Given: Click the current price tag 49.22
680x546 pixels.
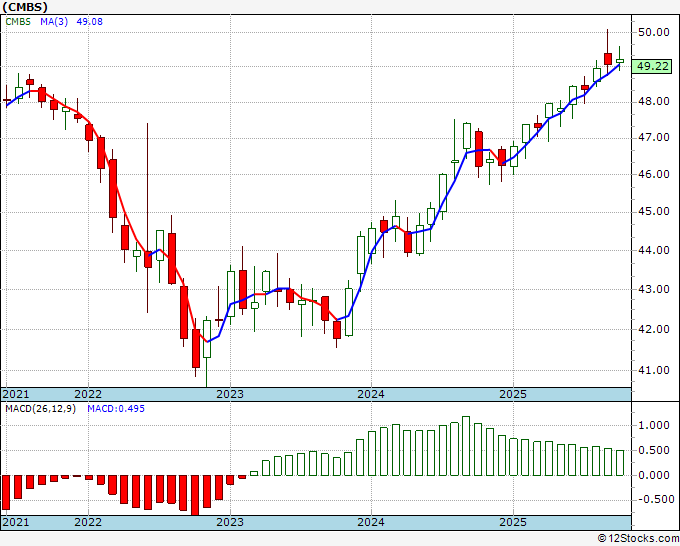Looking at the screenshot, I should [652, 66].
